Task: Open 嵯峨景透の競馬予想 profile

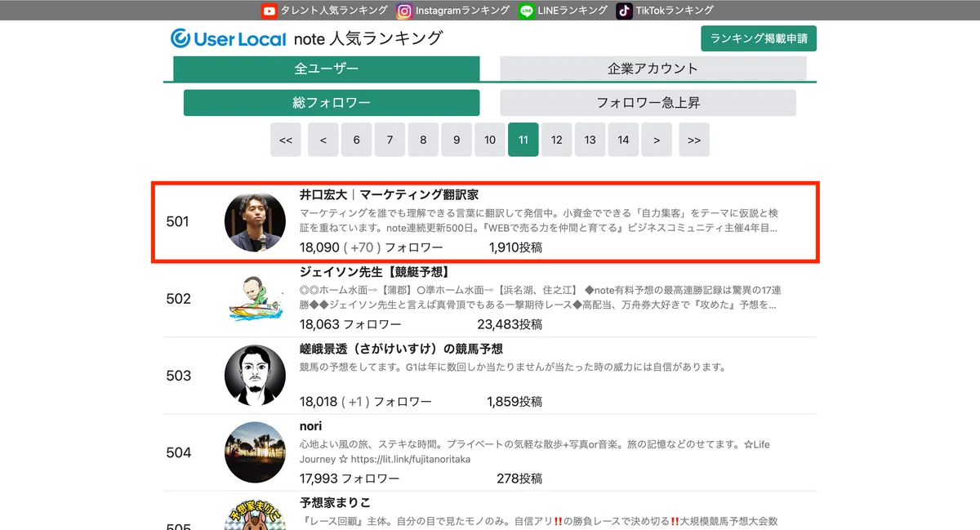Action: click(x=401, y=349)
